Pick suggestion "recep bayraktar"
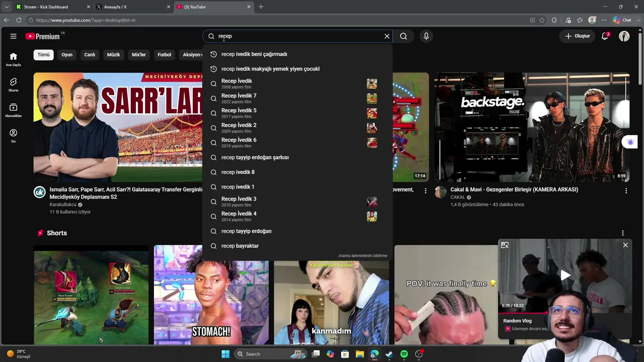Viewport: 644px width, 362px height. 297,246
